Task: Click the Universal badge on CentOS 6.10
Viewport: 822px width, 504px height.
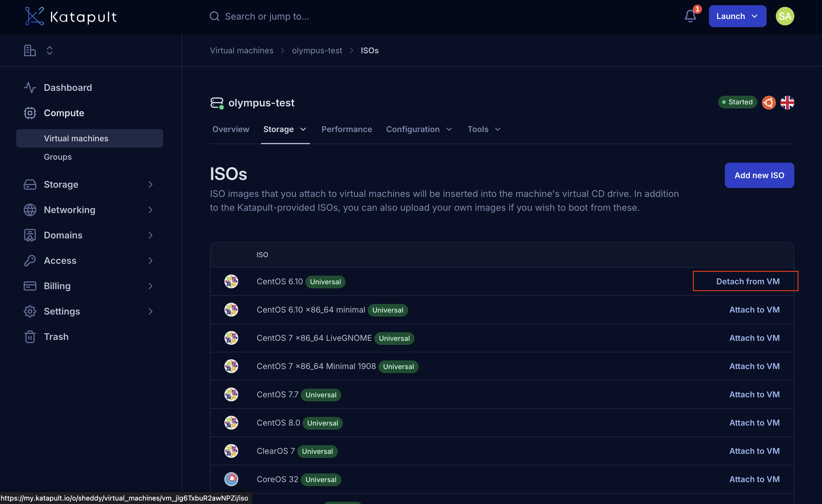Action: click(x=325, y=281)
